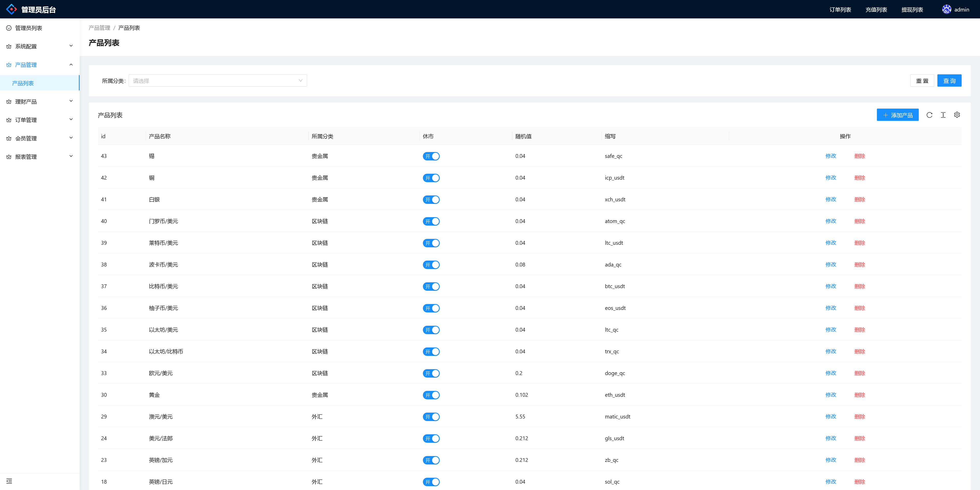The image size is (980, 490).
Task: Click the 产品管理 breadcrumb link
Action: (x=99, y=28)
